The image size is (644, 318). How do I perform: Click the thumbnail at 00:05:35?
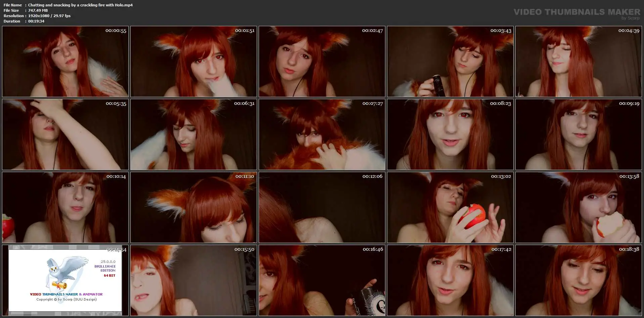click(x=65, y=134)
